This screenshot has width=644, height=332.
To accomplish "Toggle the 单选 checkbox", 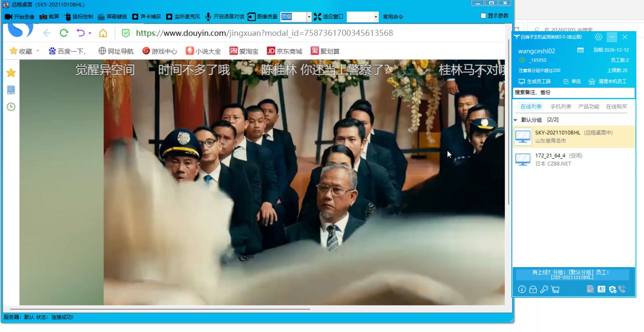I will click(566, 82).
